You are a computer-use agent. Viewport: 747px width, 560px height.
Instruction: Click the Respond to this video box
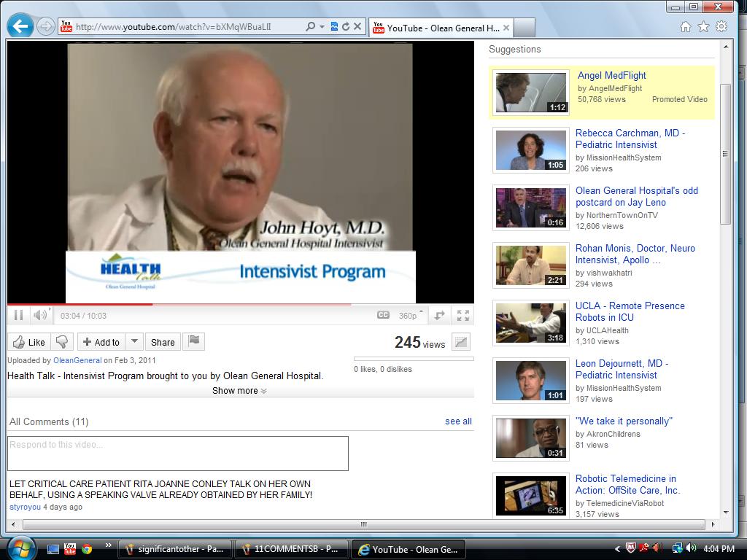click(x=178, y=454)
